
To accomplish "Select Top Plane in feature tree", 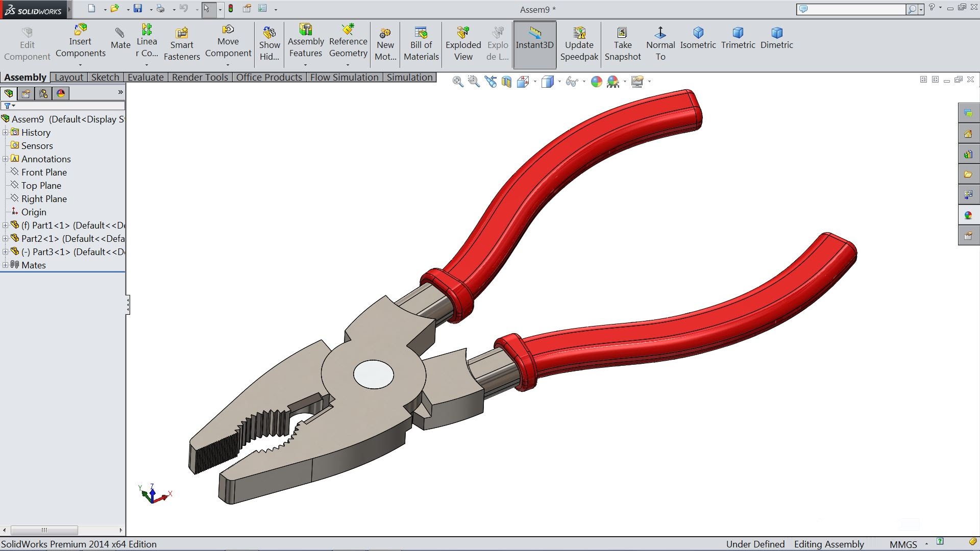I will [41, 186].
